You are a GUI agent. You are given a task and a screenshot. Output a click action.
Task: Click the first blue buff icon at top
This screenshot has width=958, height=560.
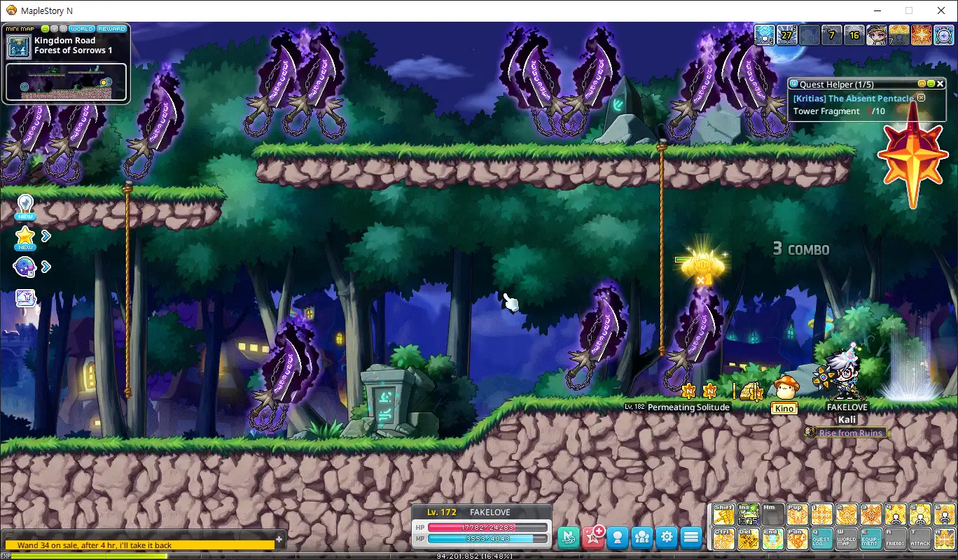click(765, 35)
